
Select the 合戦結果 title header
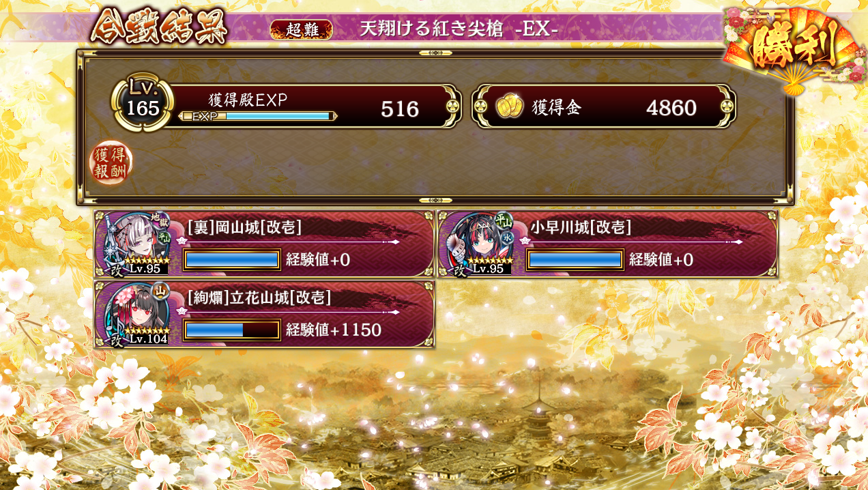[158, 27]
